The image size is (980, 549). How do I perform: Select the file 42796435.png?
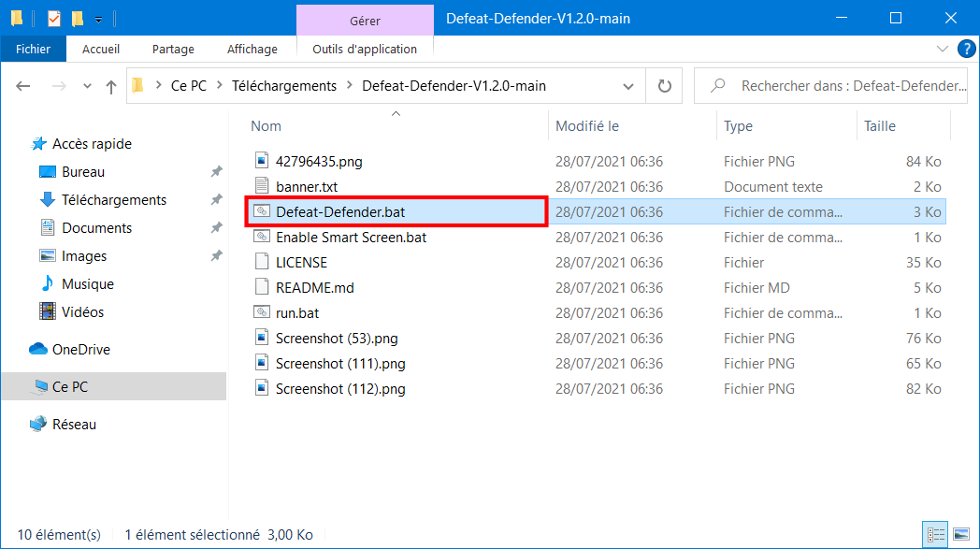[x=319, y=161]
